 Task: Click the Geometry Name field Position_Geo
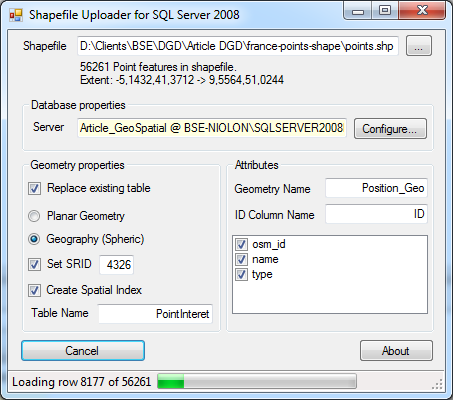[376, 188]
